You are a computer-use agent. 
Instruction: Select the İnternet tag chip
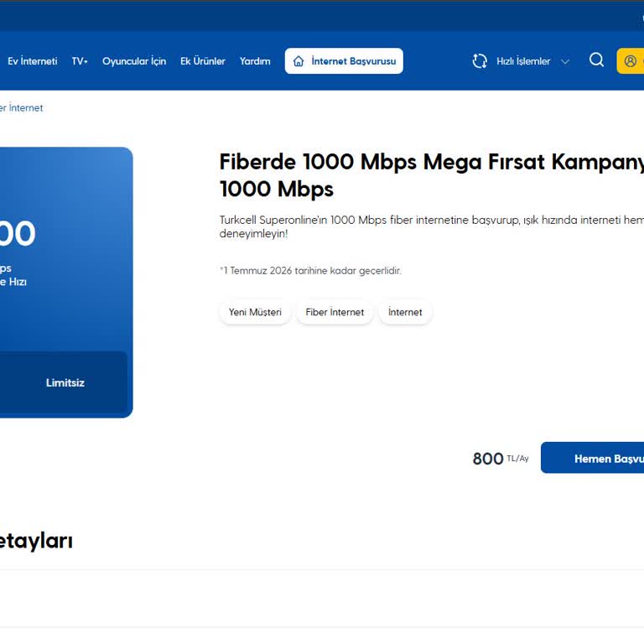coord(405,312)
